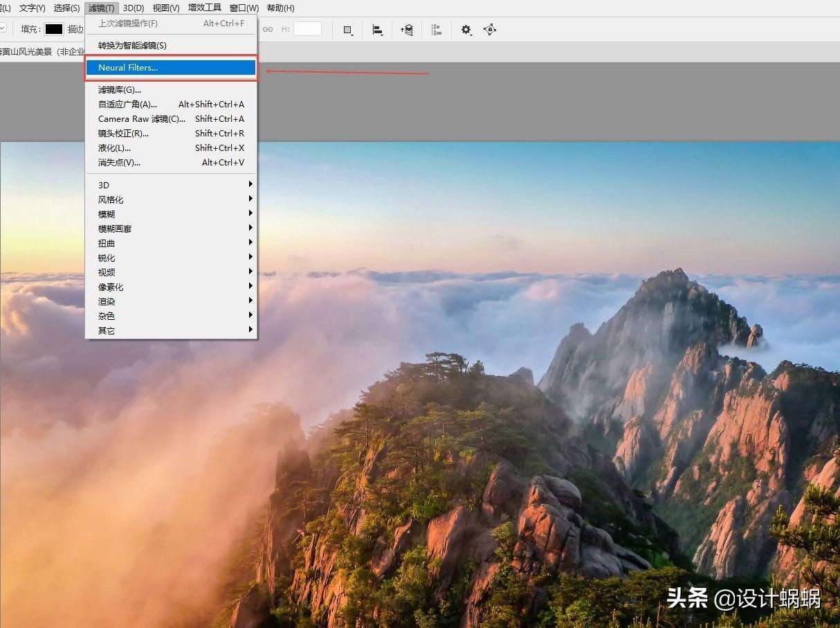Click the path alignment icon
Image resolution: width=840 pixels, height=628 pixels.
(x=378, y=29)
